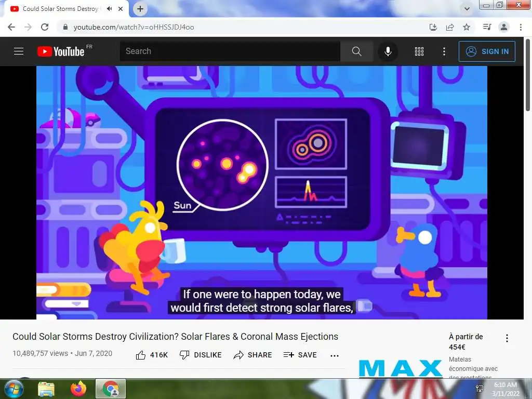Click the video title text
This screenshot has width=532, height=399.
coord(176,337)
